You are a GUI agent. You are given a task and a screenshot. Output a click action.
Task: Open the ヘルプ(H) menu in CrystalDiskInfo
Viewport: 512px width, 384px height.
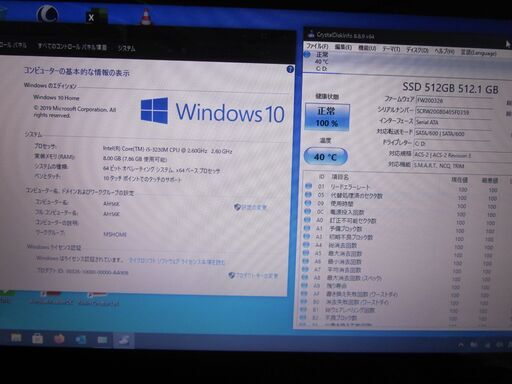(444, 51)
